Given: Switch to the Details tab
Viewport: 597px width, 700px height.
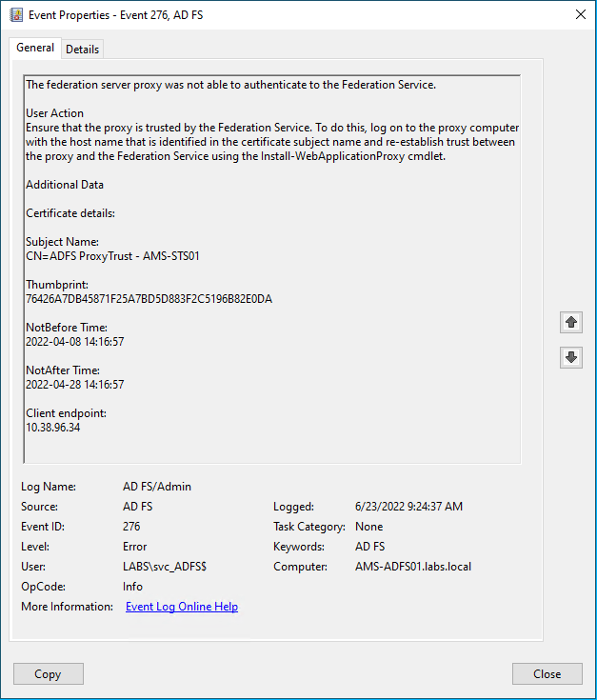Looking at the screenshot, I should (x=83, y=50).
